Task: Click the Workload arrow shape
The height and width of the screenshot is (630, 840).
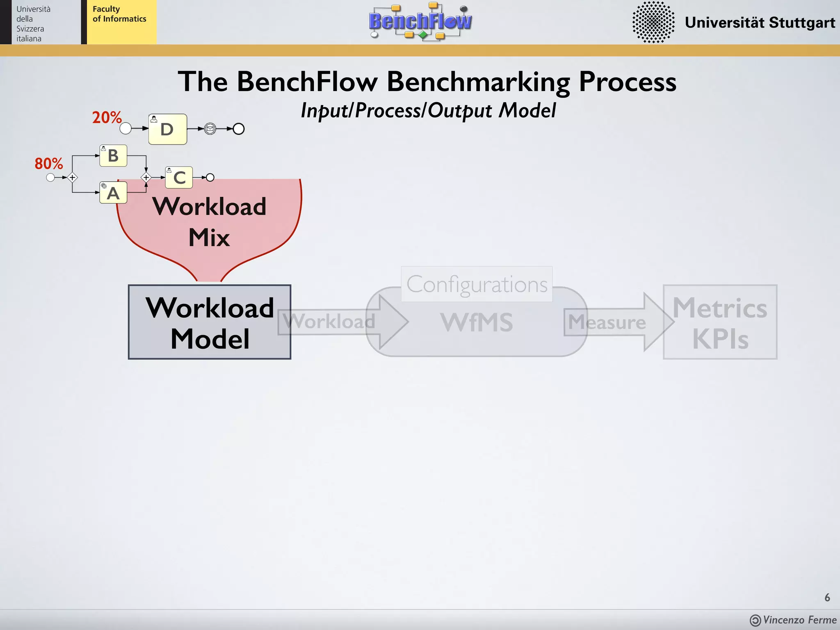Action: click(x=343, y=322)
